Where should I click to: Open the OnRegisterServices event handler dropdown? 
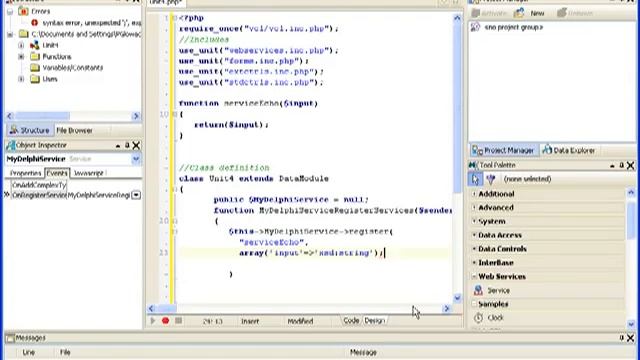[x=136, y=196]
